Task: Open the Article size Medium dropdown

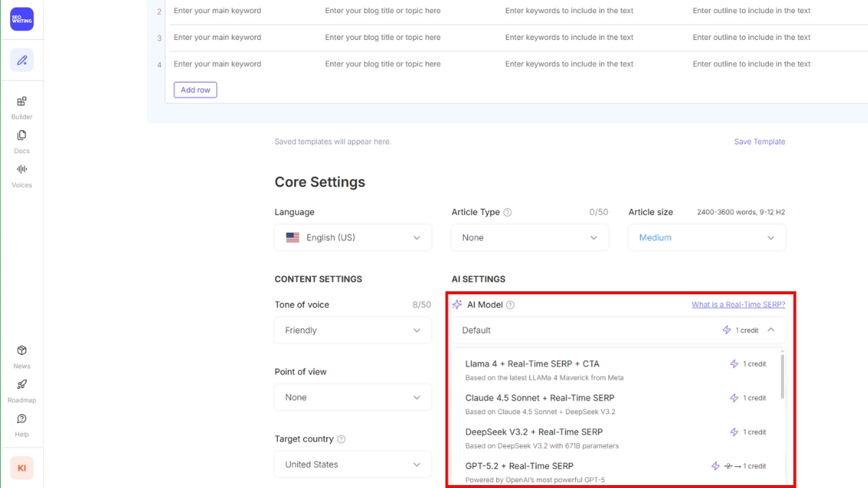Action: tap(706, 237)
